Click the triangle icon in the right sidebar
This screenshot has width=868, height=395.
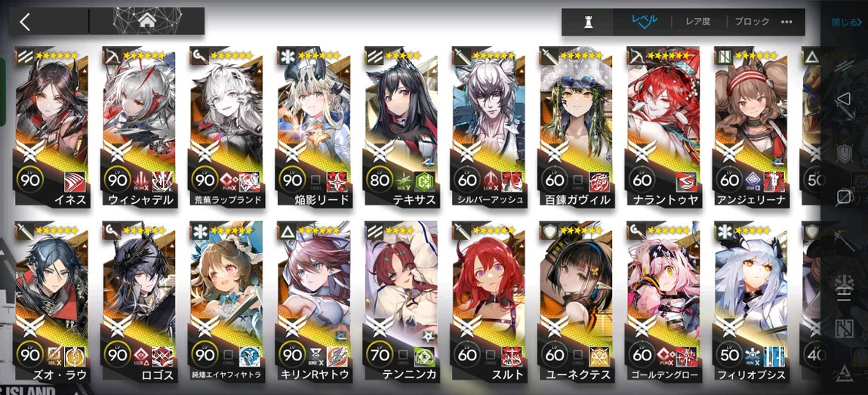[843, 99]
